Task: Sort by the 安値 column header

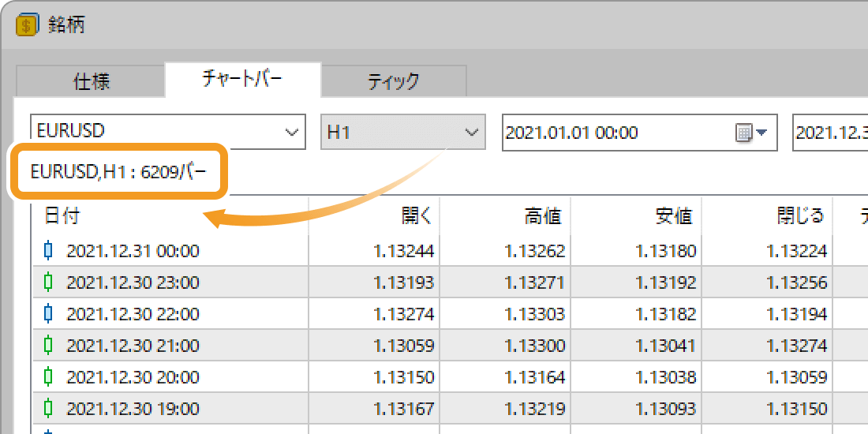Action: [636, 216]
